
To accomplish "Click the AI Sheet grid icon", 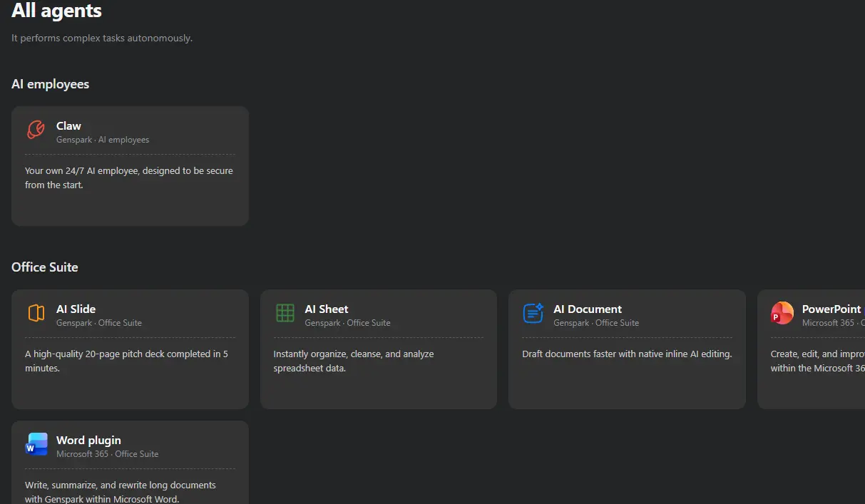I will point(285,313).
